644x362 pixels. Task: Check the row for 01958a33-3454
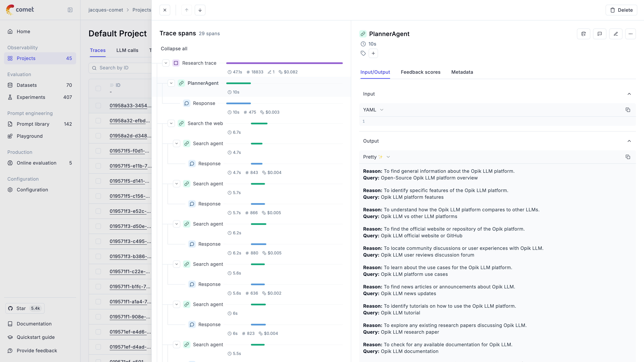(x=98, y=106)
